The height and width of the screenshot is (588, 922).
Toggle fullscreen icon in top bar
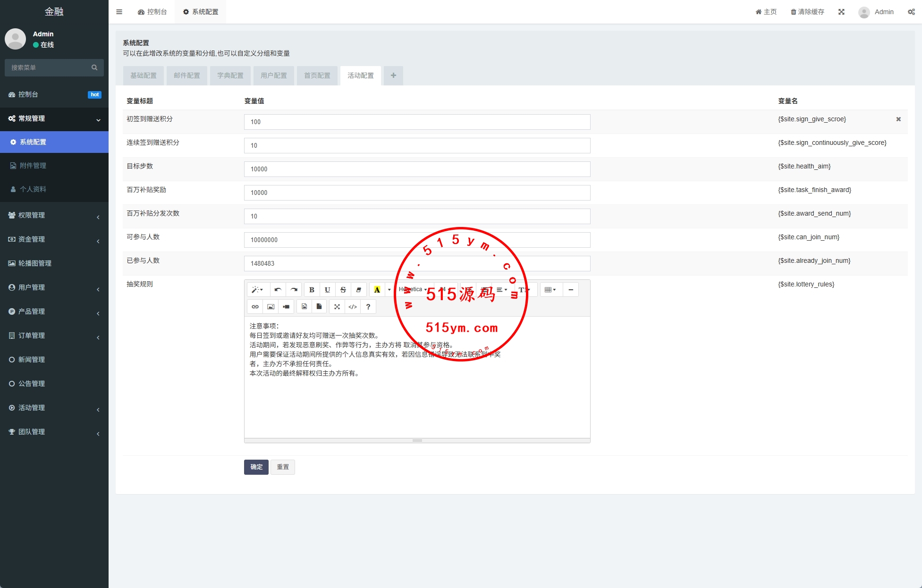pyautogui.click(x=841, y=12)
